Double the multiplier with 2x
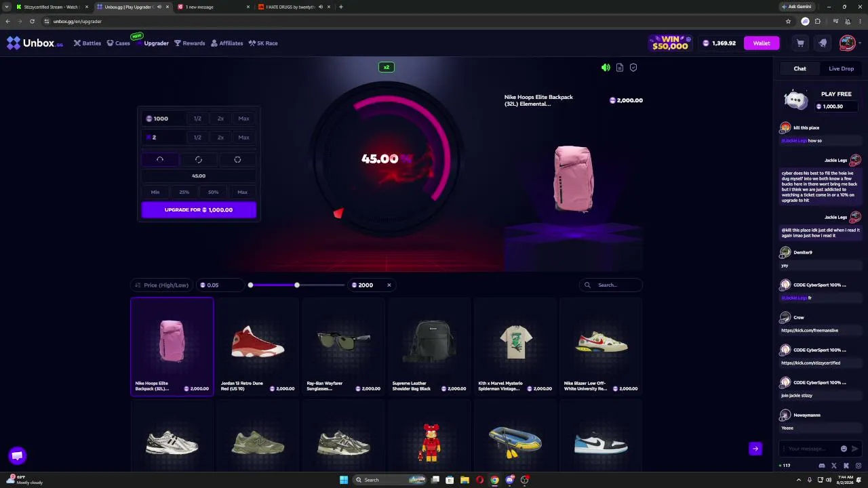This screenshot has width=868, height=488. 220,138
